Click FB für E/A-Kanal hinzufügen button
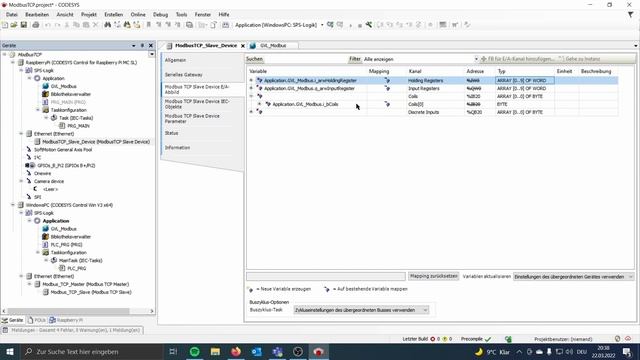The image size is (640, 360). click(518, 59)
